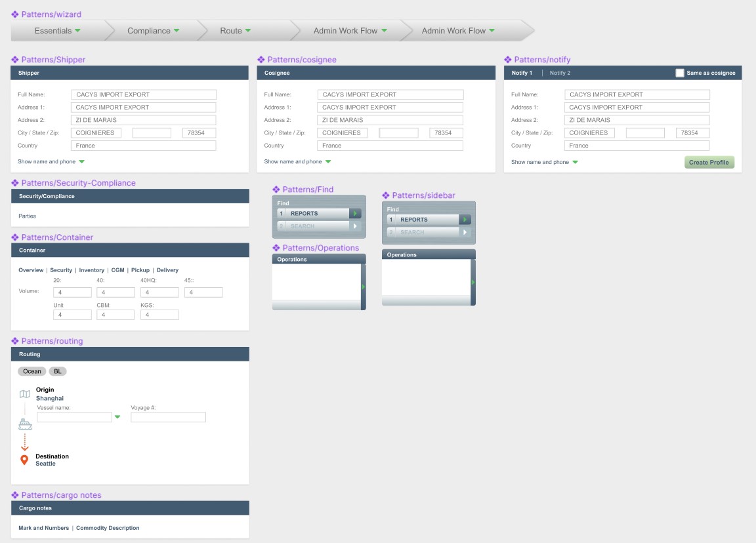Click the Shipper Full Name field
Viewport: 756px width, 543px height.
click(x=144, y=94)
